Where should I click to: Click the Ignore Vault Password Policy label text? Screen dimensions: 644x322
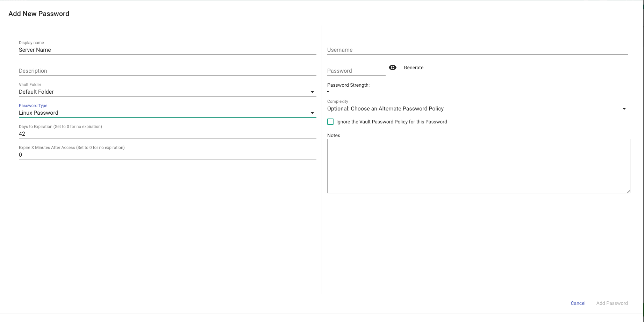click(392, 122)
